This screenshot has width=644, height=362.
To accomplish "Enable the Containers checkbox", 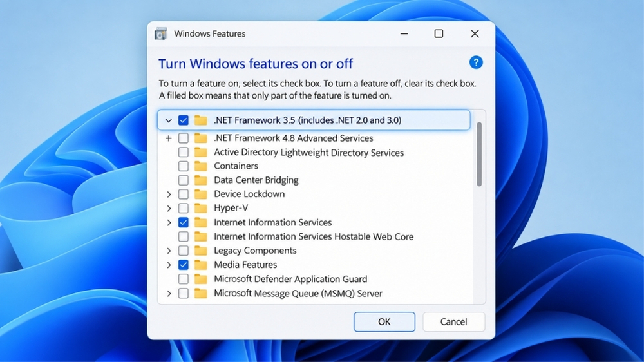I will coord(183,166).
